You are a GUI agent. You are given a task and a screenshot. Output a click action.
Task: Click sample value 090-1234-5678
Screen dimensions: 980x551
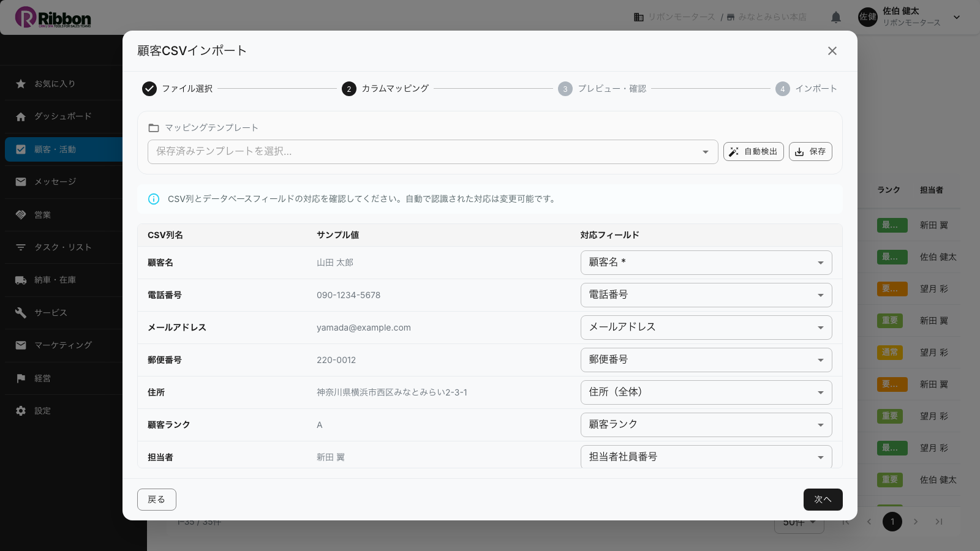[349, 295]
